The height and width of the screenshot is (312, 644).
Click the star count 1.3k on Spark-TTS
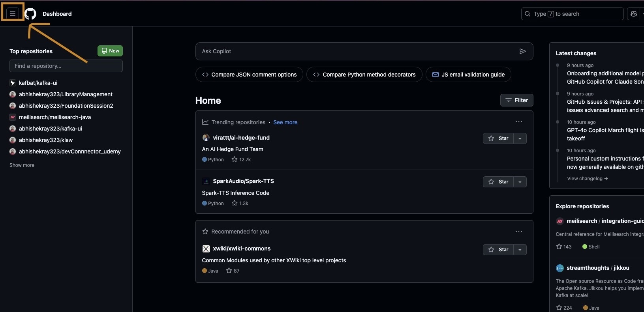(240, 204)
